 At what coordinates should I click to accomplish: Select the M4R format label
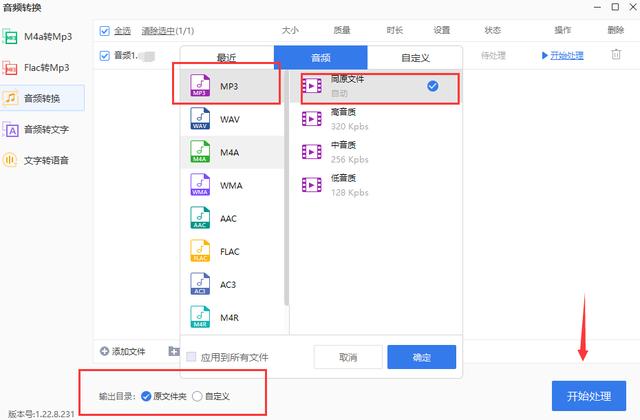[x=229, y=318]
